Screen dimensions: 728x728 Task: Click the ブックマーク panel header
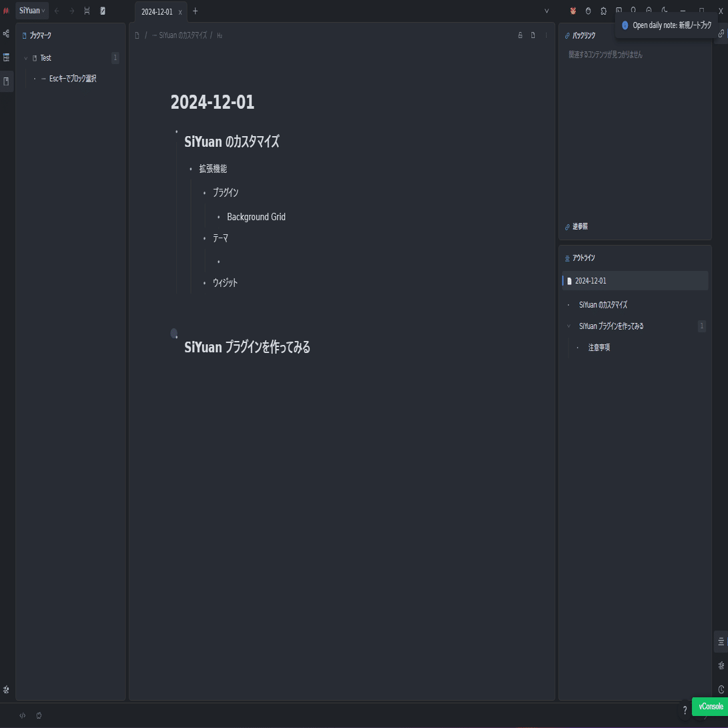tap(41, 35)
